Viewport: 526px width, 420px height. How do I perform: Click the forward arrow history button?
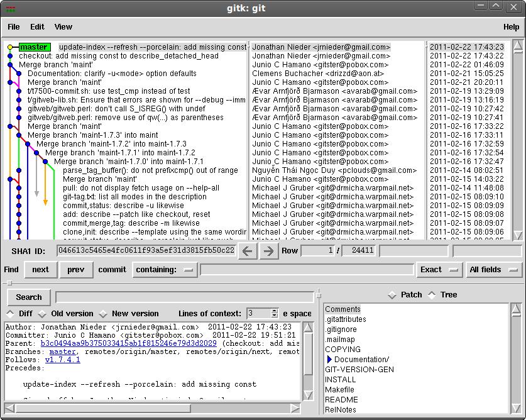[x=268, y=251]
